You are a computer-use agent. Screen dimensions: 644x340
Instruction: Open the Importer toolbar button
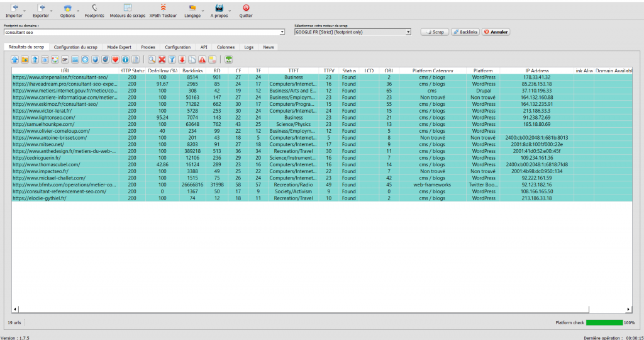click(x=14, y=11)
